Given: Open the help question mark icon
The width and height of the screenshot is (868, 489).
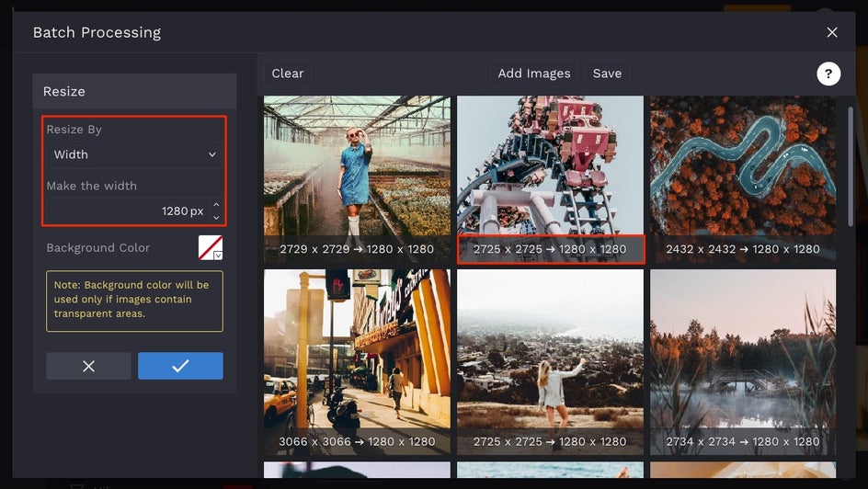Looking at the screenshot, I should point(828,74).
